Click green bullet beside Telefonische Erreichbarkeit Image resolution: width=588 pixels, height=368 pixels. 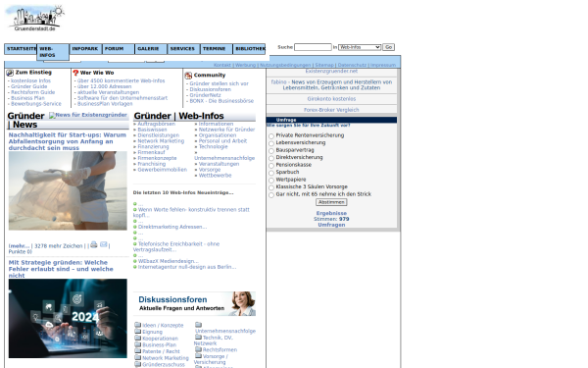click(135, 244)
